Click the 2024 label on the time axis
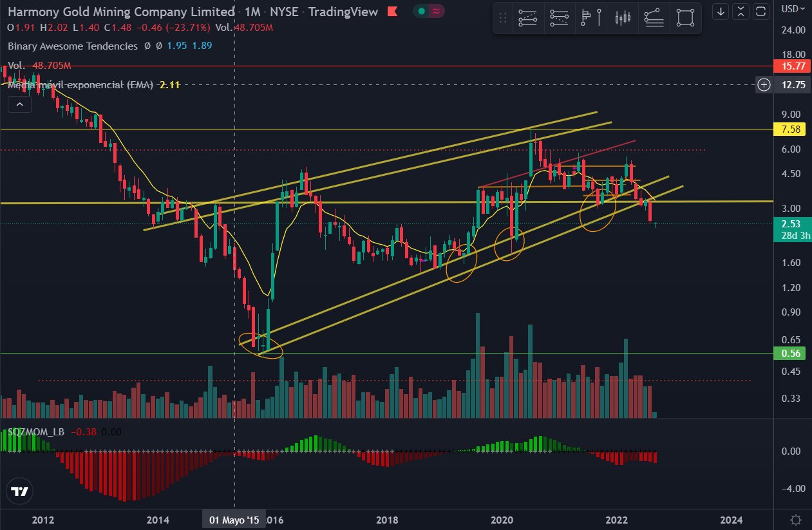The image size is (812, 530). (732, 520)
